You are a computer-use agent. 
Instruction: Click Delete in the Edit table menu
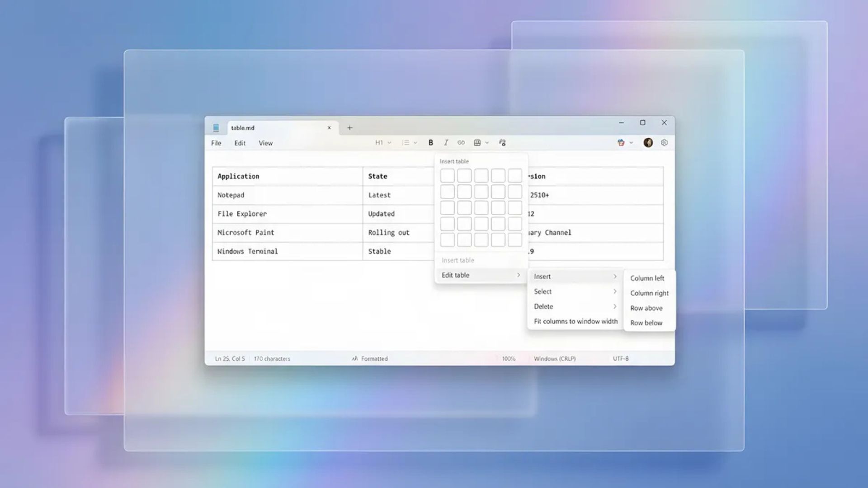543,306
